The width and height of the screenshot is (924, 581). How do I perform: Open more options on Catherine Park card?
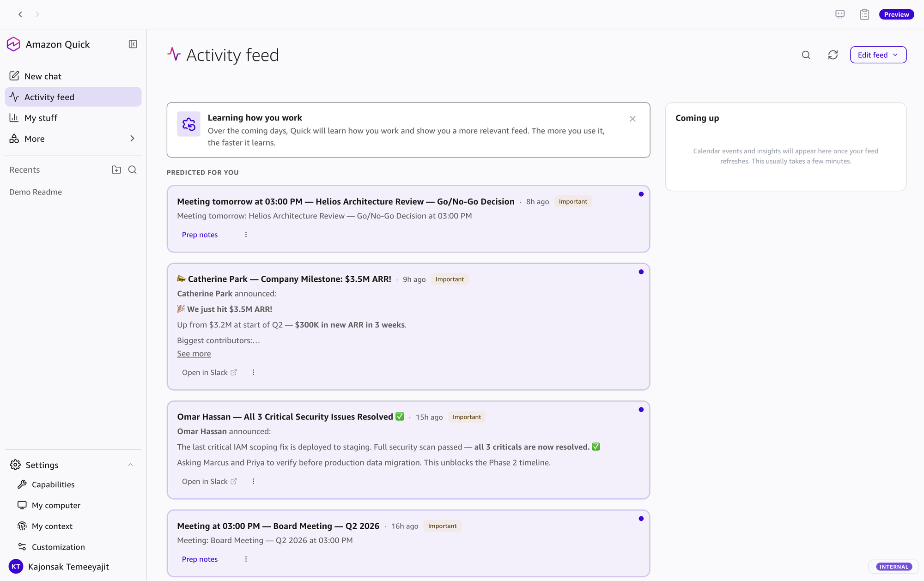(253, 372)
